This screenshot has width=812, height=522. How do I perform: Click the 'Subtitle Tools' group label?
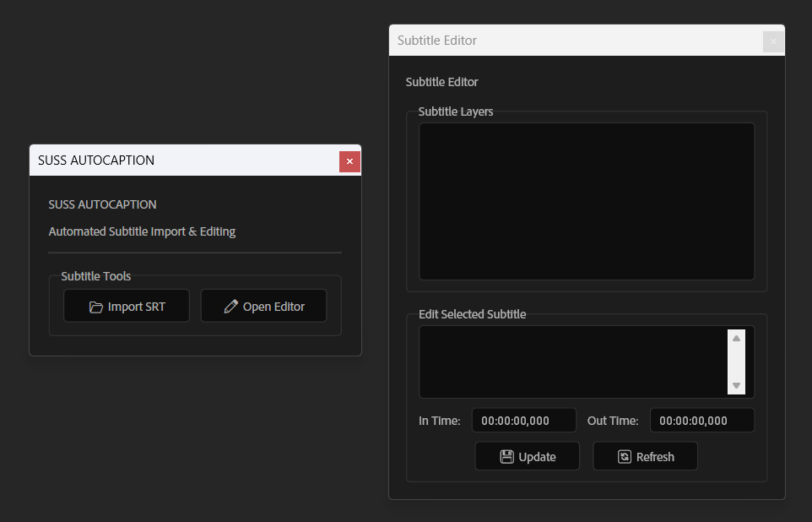tap(96, 275)
